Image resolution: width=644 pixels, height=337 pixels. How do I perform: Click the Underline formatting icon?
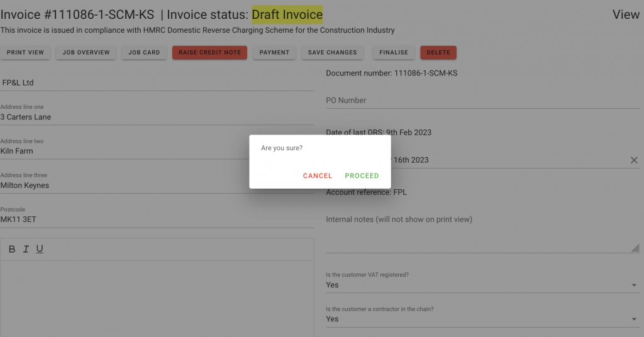point(40,249)
